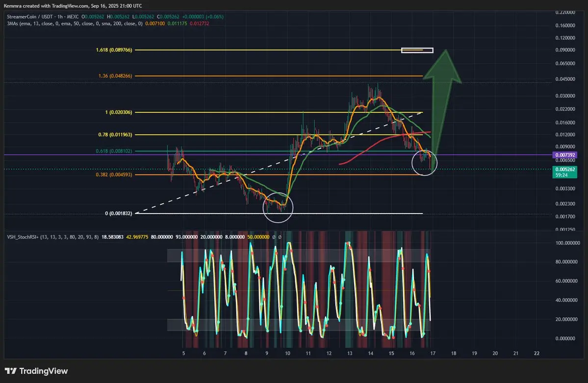
Task: Click the 1.36 (0.048266) Fibonacci label
Action: pyautogui.click(x=115, y=76)
